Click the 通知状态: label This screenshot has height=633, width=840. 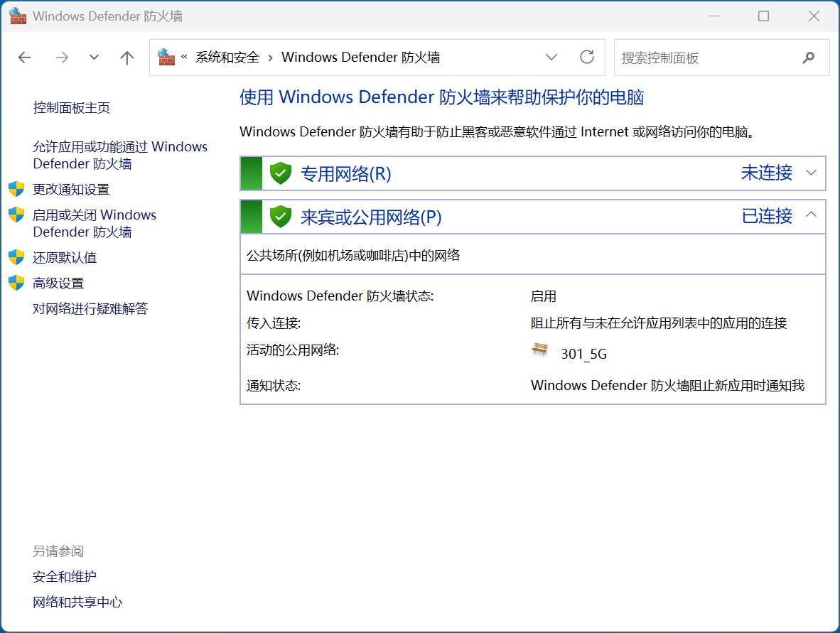click(x=273, y=386)
